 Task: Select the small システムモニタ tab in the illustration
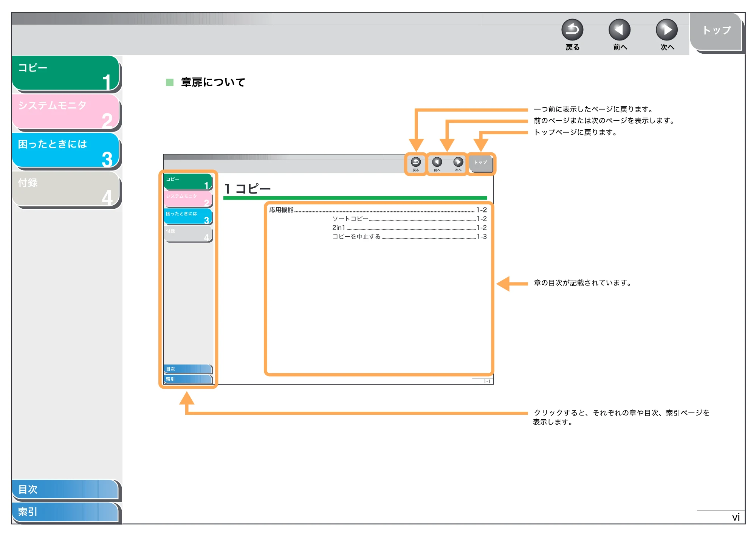[188, 199]
